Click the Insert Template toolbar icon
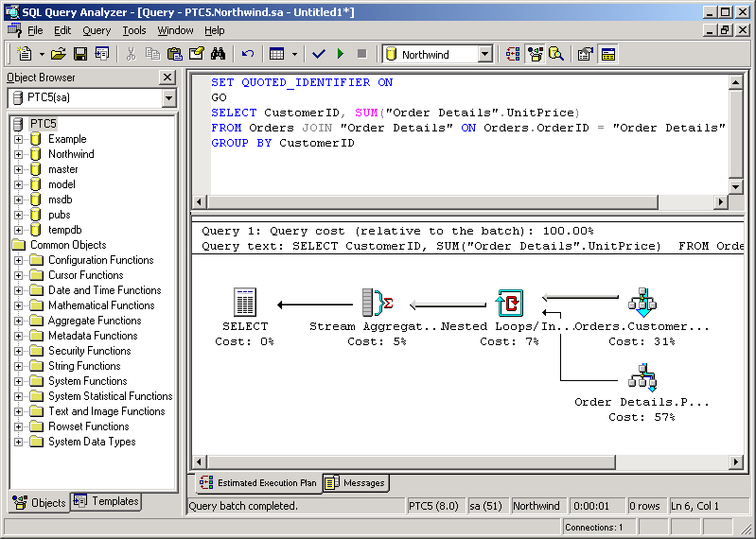 click(x=102, y=54)
